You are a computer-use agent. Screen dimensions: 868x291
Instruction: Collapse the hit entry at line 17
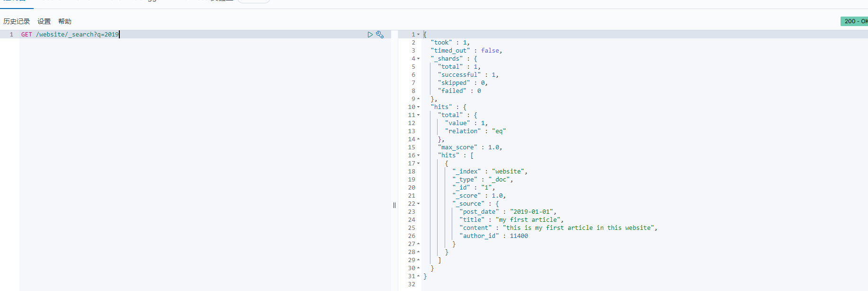(419, 164)
